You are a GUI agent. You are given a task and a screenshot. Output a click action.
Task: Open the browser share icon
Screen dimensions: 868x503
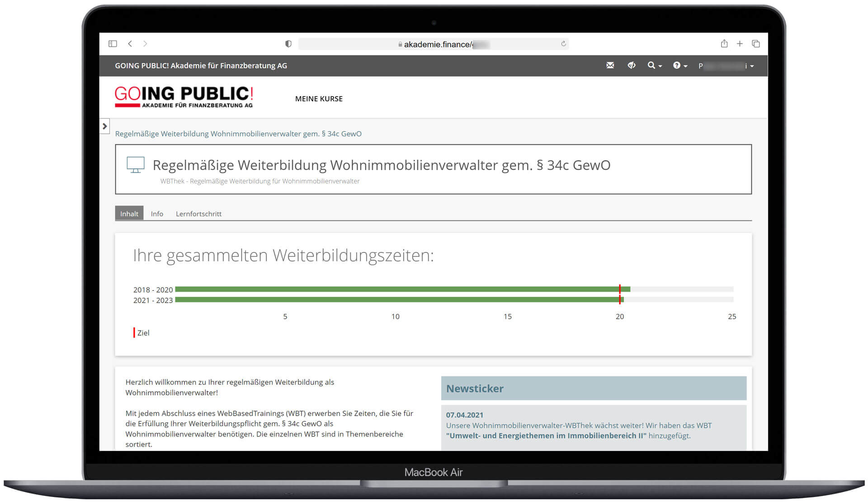tap(724, 44)
